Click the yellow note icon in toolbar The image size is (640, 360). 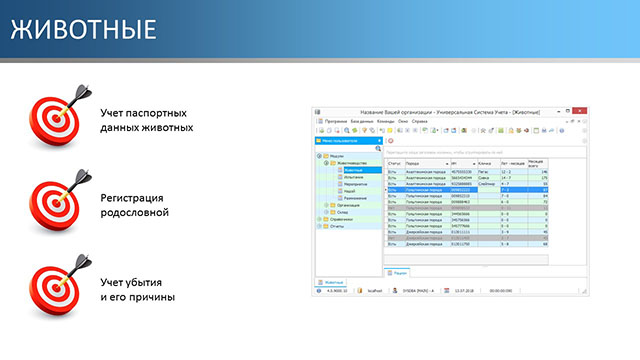coord(390,131)
